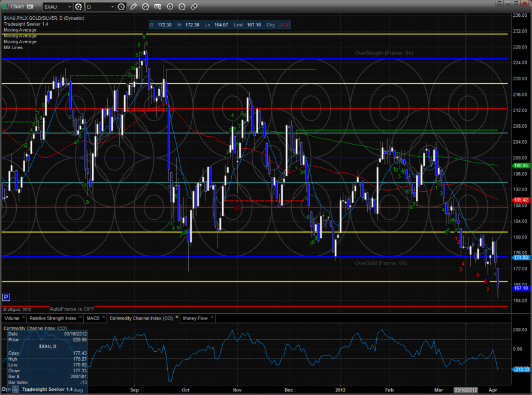Open the D interval dropdown

pos(112,7)
